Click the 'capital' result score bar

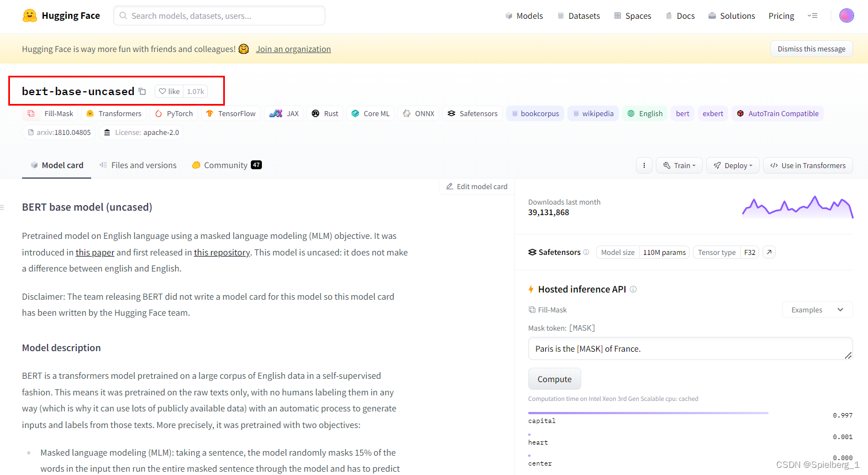click(x=648, y=413)
